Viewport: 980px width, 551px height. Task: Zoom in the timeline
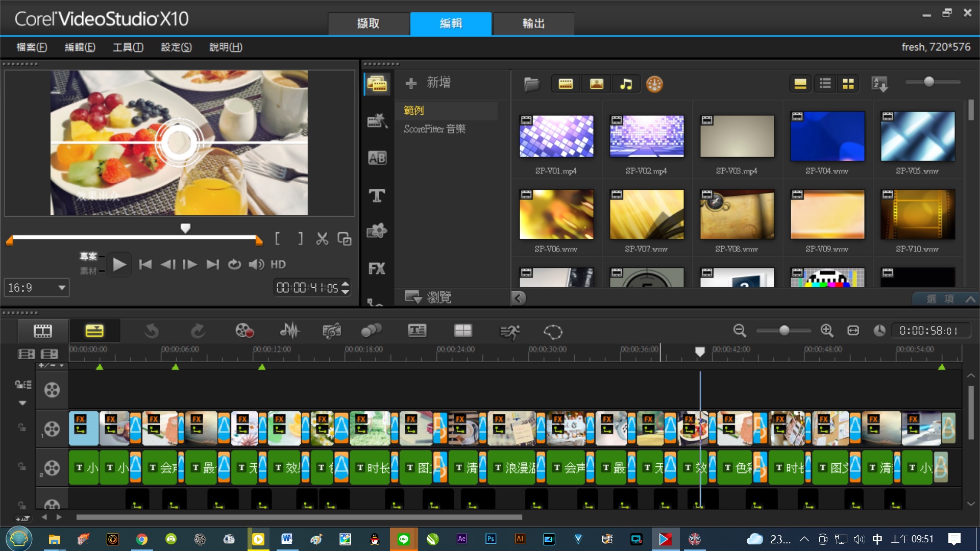pyautogui.click(x=827, y=331)
